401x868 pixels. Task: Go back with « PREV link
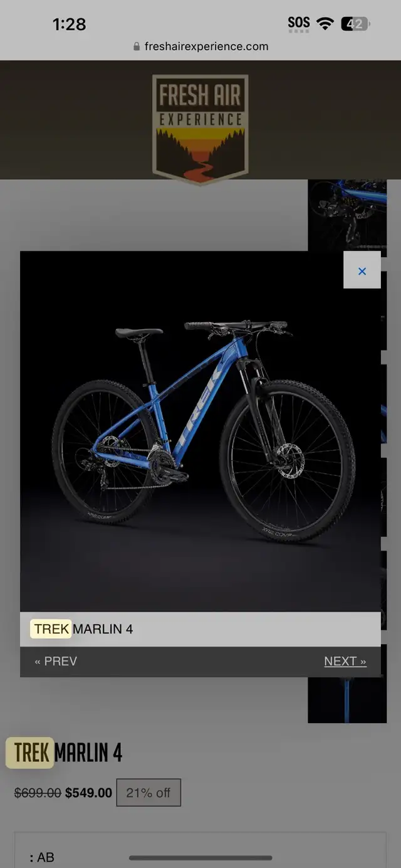click(56, 661)
